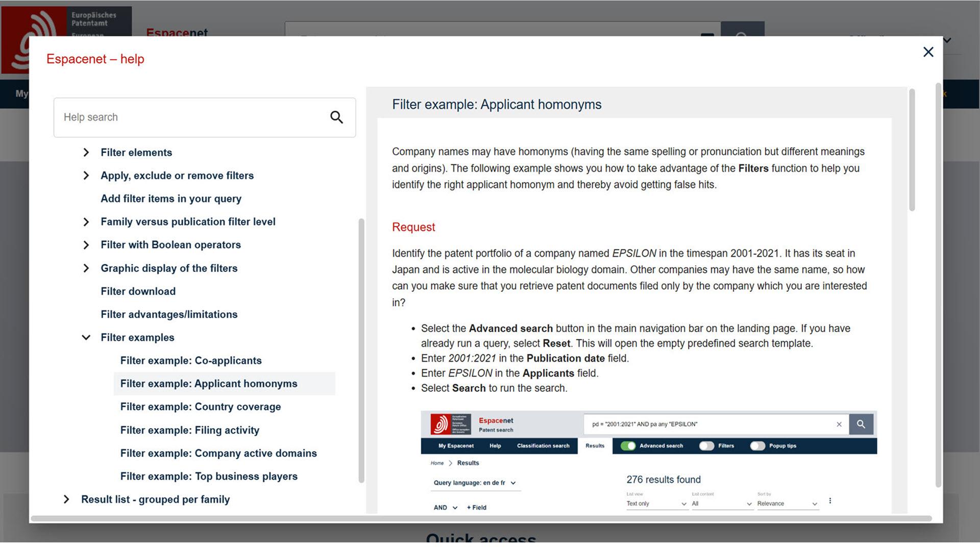Click the three-dot menu beside Sort by
This screenshot has width=980, height=551.
click(x=830, y=501)
